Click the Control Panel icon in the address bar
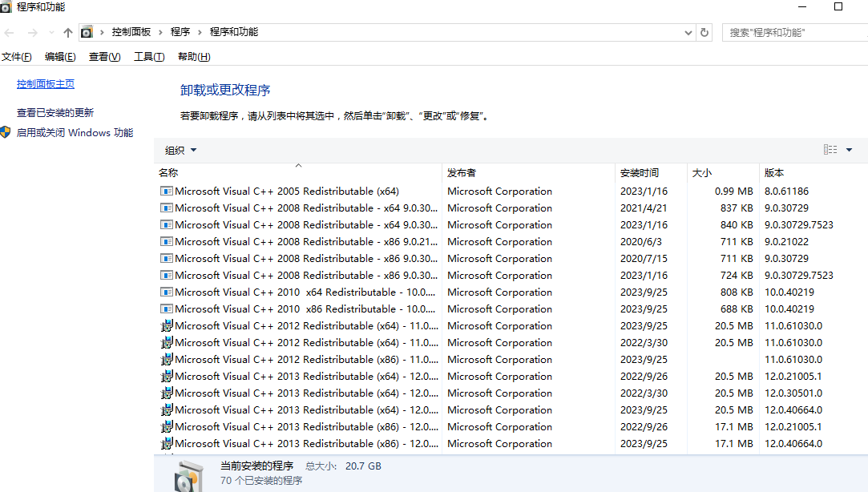 click(87, 32)
